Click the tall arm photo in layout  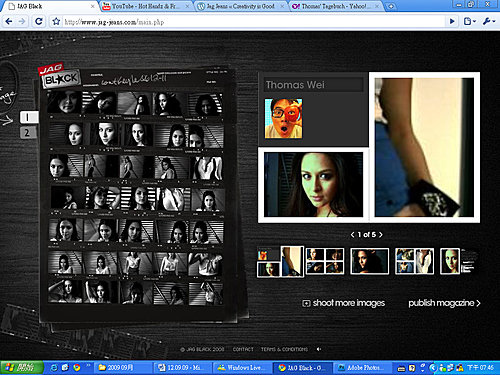coord(424,147)
